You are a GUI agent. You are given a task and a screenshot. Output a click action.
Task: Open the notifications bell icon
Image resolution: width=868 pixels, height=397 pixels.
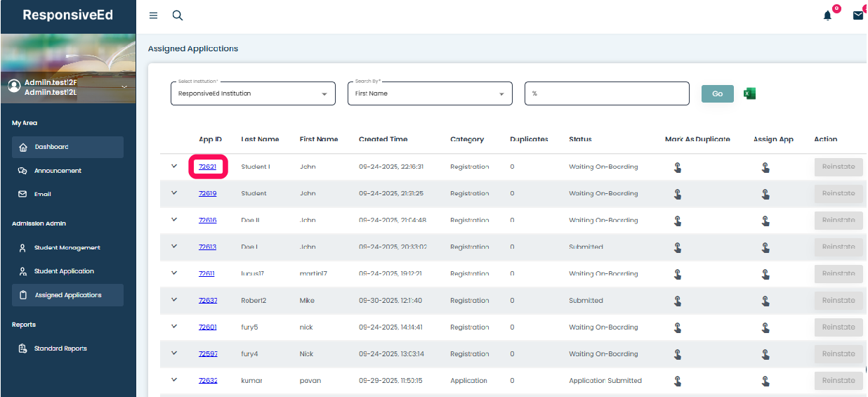click(827, 15)
